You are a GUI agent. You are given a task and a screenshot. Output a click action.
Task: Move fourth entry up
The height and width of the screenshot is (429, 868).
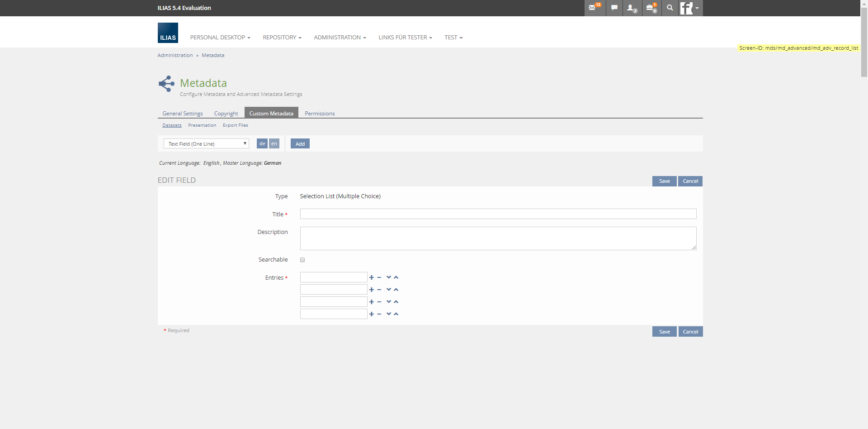pos(396,314)
